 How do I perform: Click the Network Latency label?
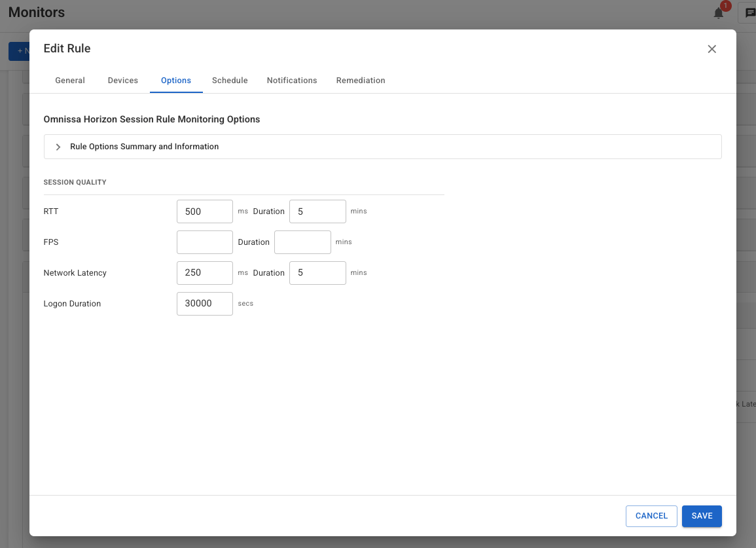coord(75,273)
